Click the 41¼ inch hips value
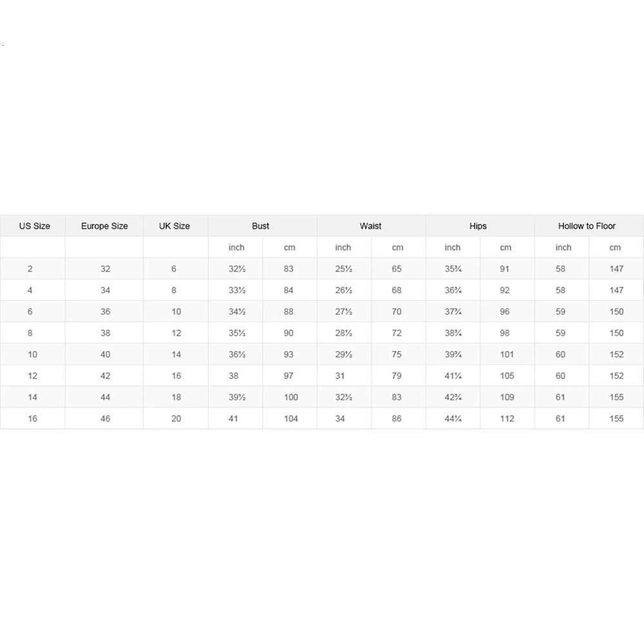 pyautogui.click(x=453, y=376)
